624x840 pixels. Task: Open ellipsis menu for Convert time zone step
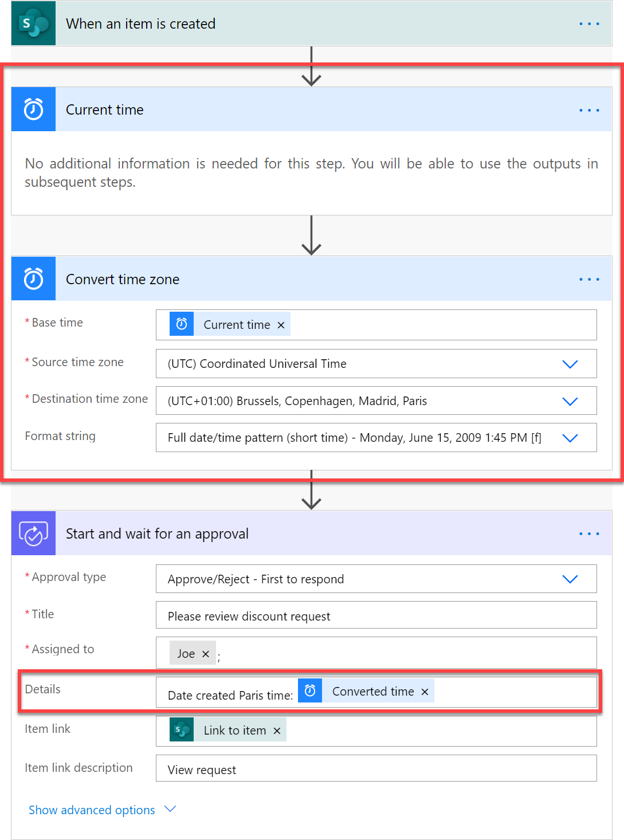[589, 280]
